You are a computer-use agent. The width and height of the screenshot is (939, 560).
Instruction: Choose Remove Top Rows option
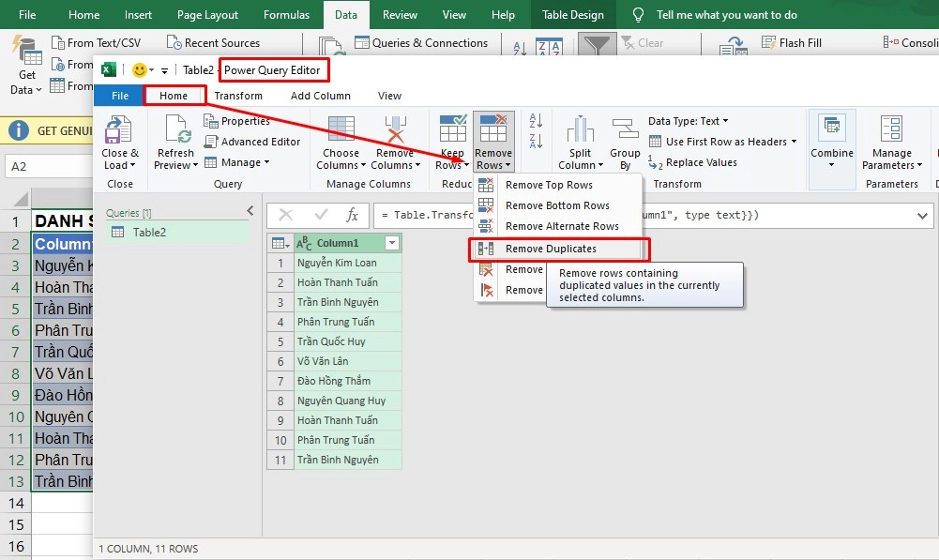coord(549,185)
